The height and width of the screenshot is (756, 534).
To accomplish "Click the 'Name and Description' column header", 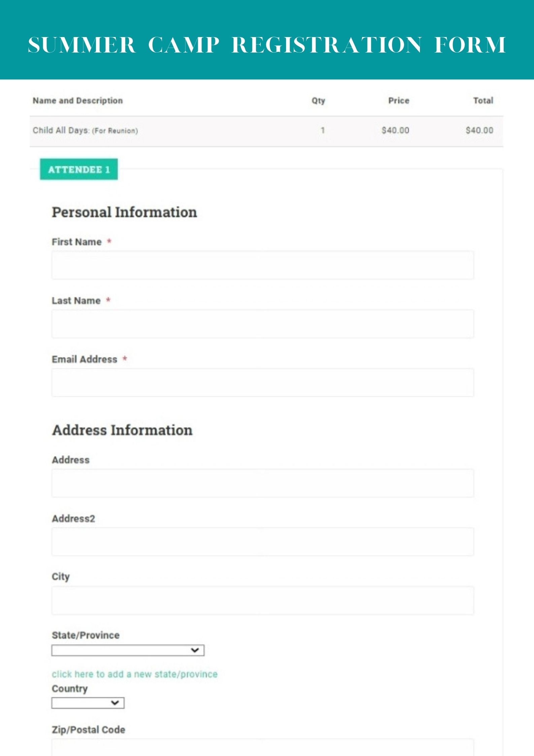I will point(78,101).
